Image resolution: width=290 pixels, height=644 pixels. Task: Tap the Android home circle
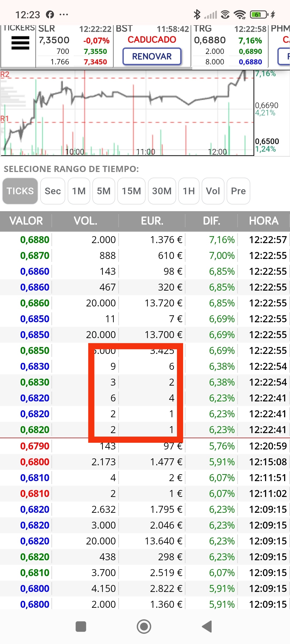[x=144, y=627]
